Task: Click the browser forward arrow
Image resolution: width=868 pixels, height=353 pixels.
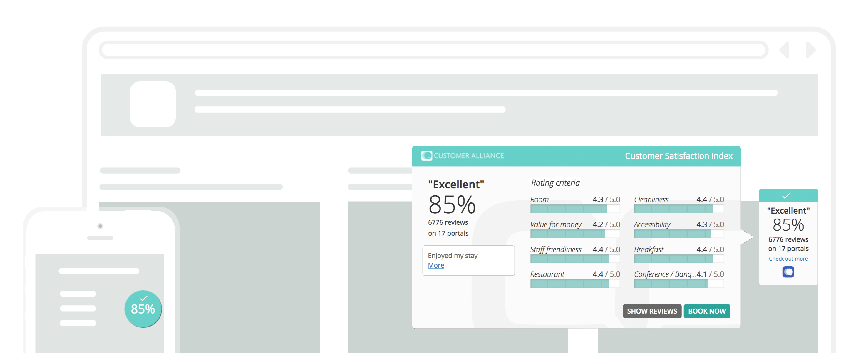Action: point(811,50)
